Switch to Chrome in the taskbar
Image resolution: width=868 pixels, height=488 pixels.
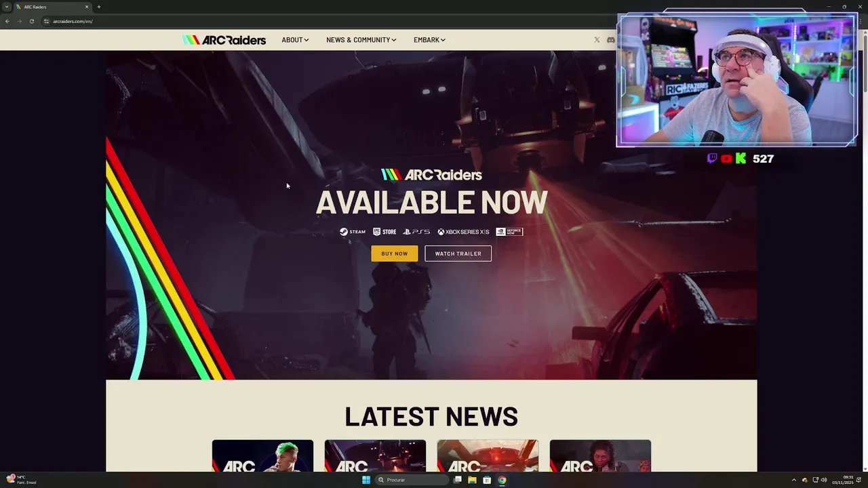tap(502, 480)
